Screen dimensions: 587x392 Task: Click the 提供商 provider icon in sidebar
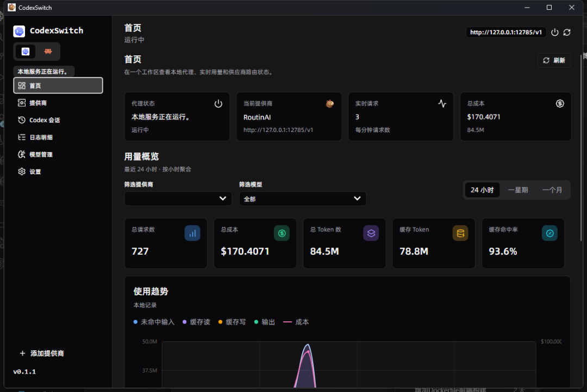pyautogui.click(x=22, y=103)
